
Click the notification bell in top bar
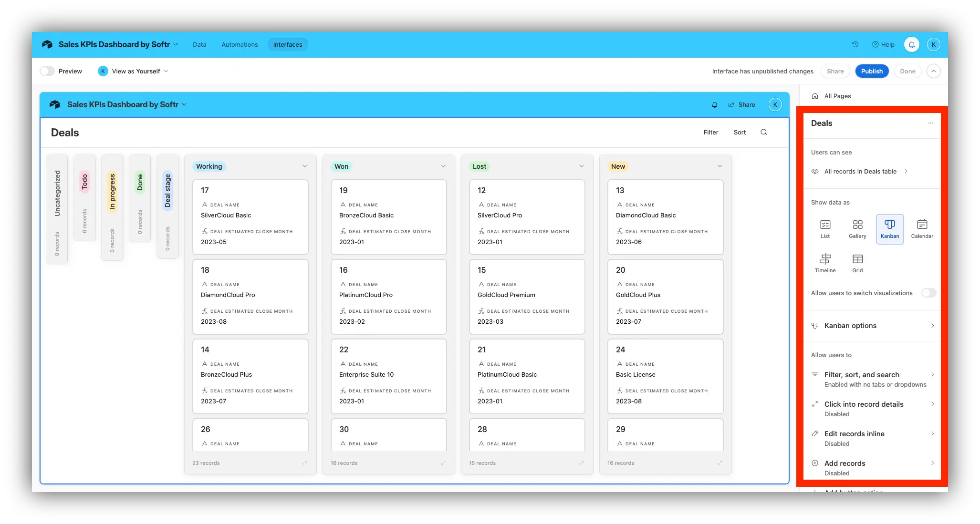pos(911,44)
